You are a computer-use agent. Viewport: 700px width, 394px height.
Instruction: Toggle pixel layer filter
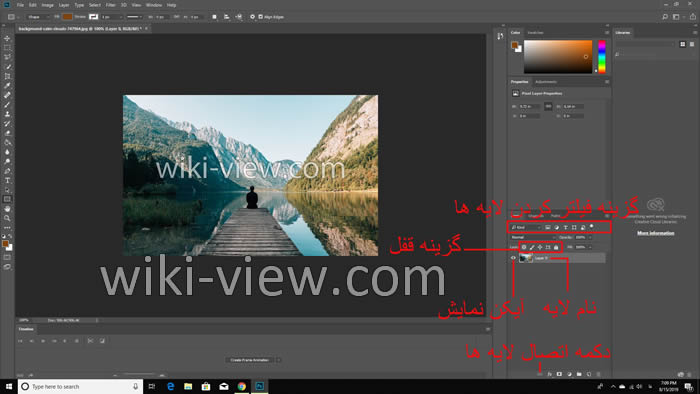click(548, 228)
